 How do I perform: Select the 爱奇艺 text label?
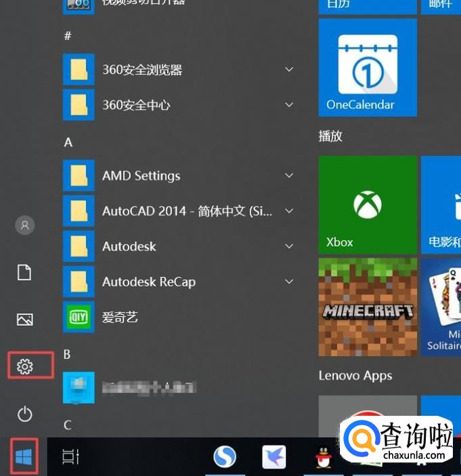point(120,317)
